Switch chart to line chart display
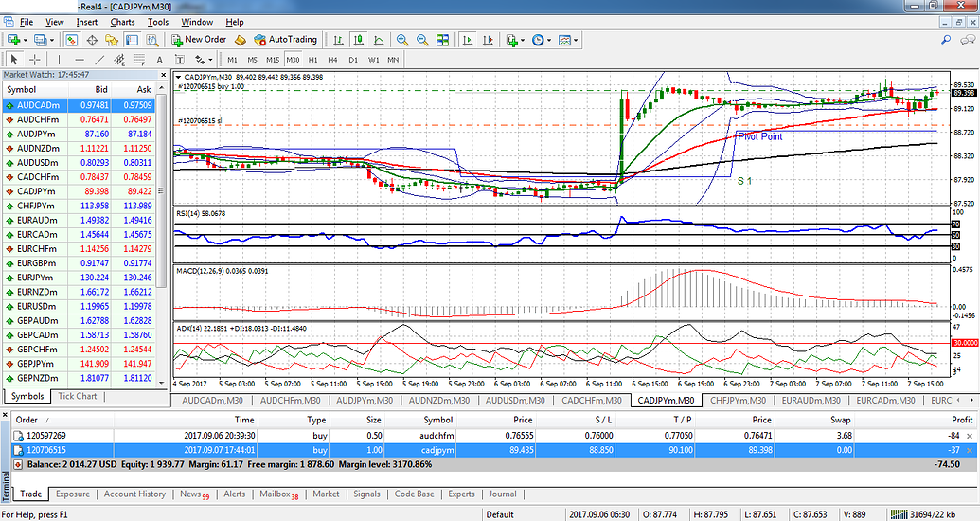This screenshot has width=980, height=521. pos(379,40)
